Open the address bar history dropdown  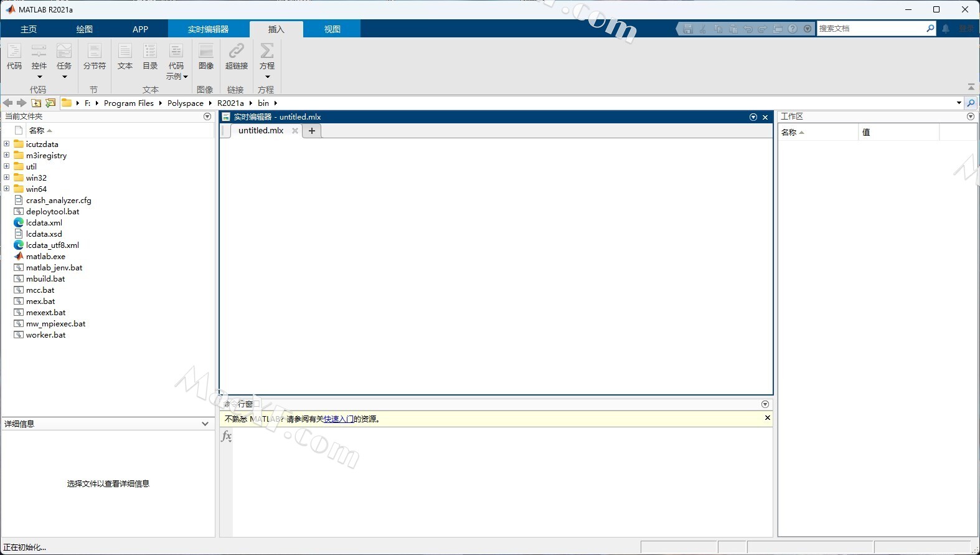click(959, 103)
